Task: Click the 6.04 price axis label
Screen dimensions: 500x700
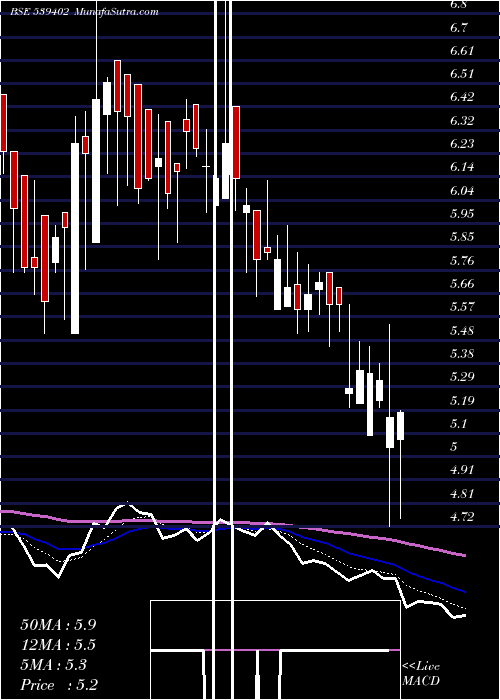Action: point(462,191)
